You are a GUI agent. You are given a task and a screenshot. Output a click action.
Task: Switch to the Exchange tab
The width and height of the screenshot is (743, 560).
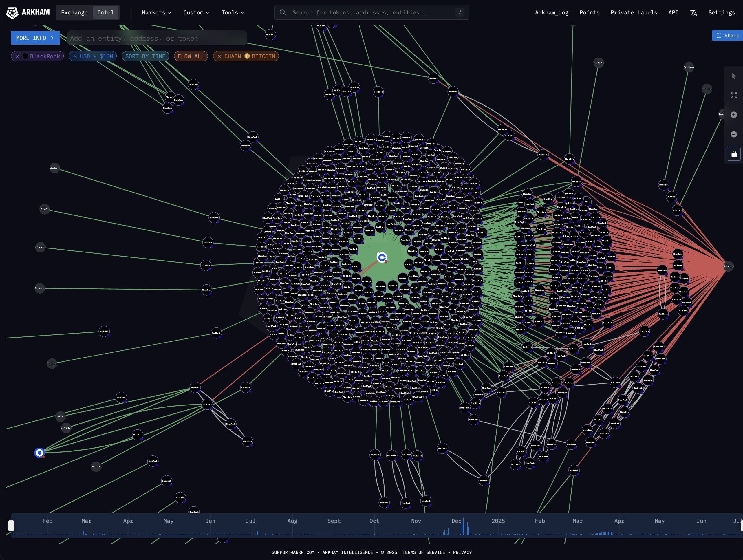tap(74, 12)
